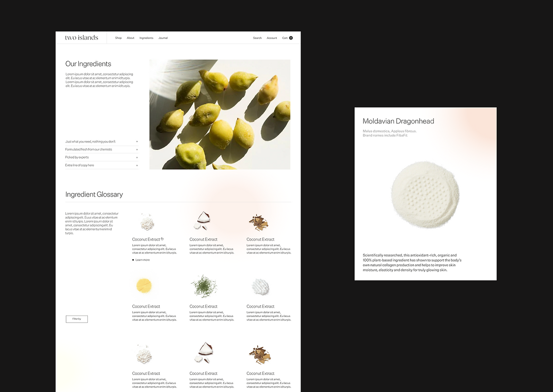
Task: Go to the Ingredients nav item
Action: 146,37
